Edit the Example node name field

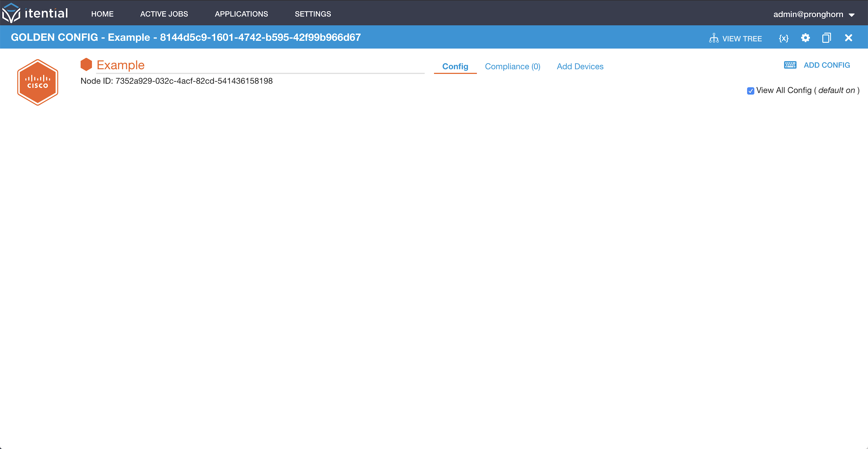[x=260, y=65]
